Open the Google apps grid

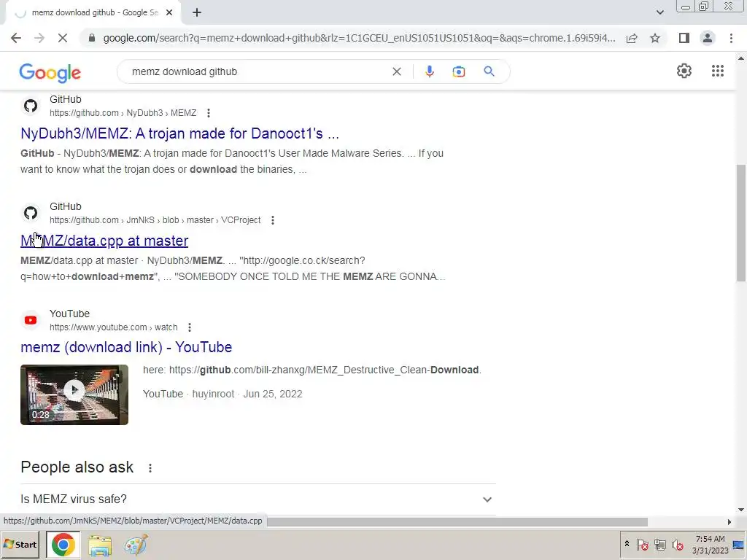(718, 71)
